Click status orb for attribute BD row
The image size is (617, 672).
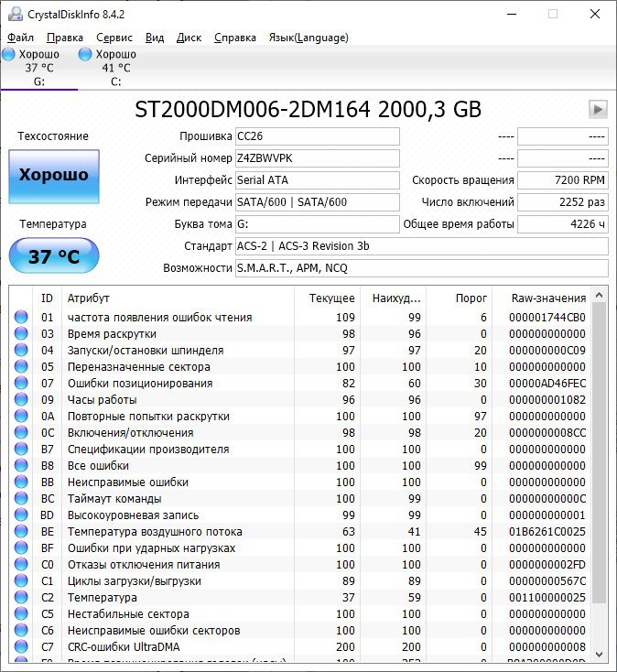point(21,515)
